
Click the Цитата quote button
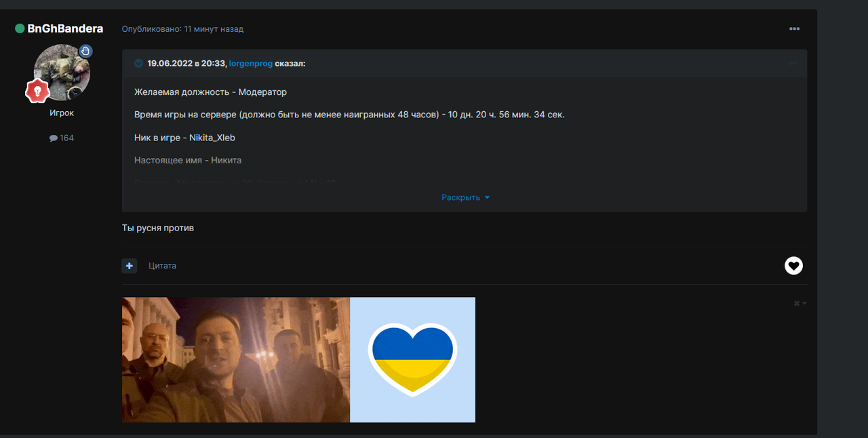tap(162, 266)
